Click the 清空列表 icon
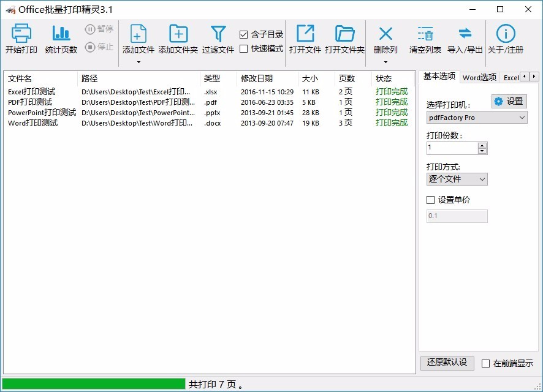 tap(425, 34)
